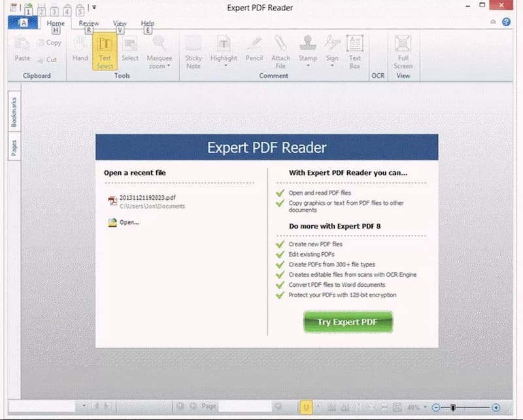The width and height of the screenshot is (523, 420).
Task: Open the Sign dropdown arrow
Action: click(x=332, y=65)
